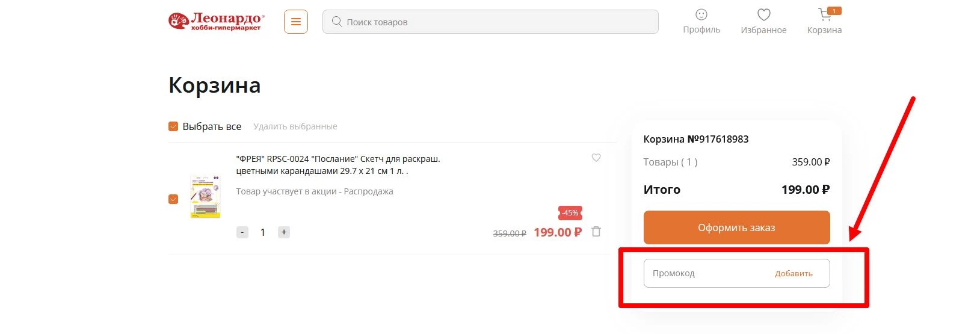The height and width of the screenshot is (334, 980).
Task: Open the catalog hamburger menu
Action: 296,22
